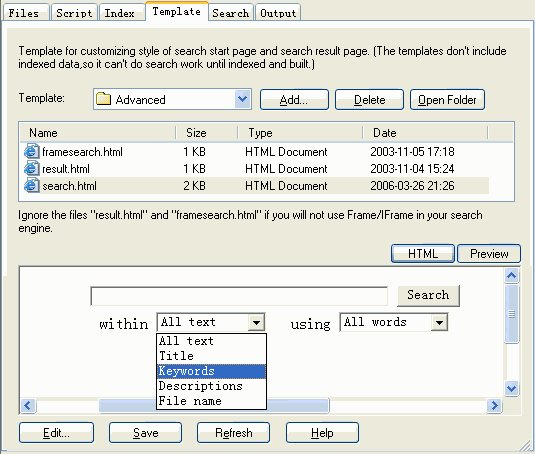
Task: Click the 2003-11-05 17:18 date cell
Action: click(412, 152)
